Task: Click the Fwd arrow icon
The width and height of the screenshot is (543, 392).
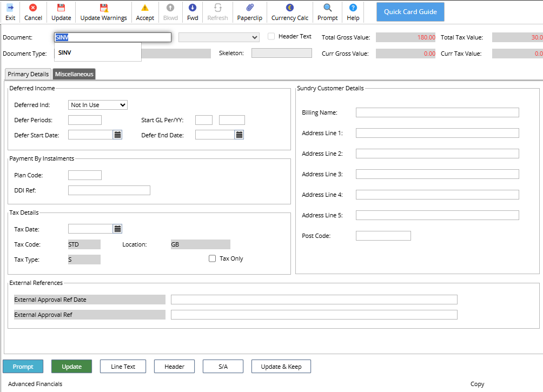Action: [x=193, y=8]
